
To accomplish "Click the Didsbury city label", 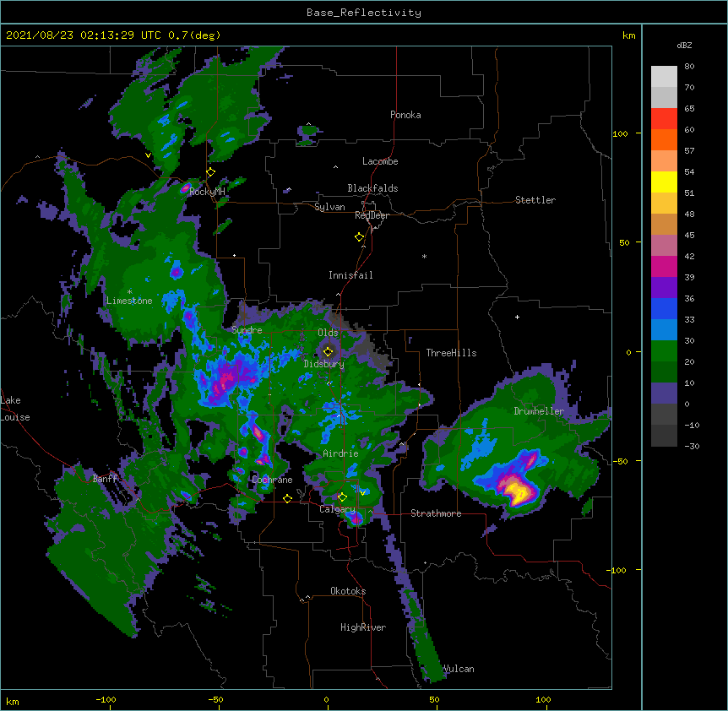I will tap(324, 364).
